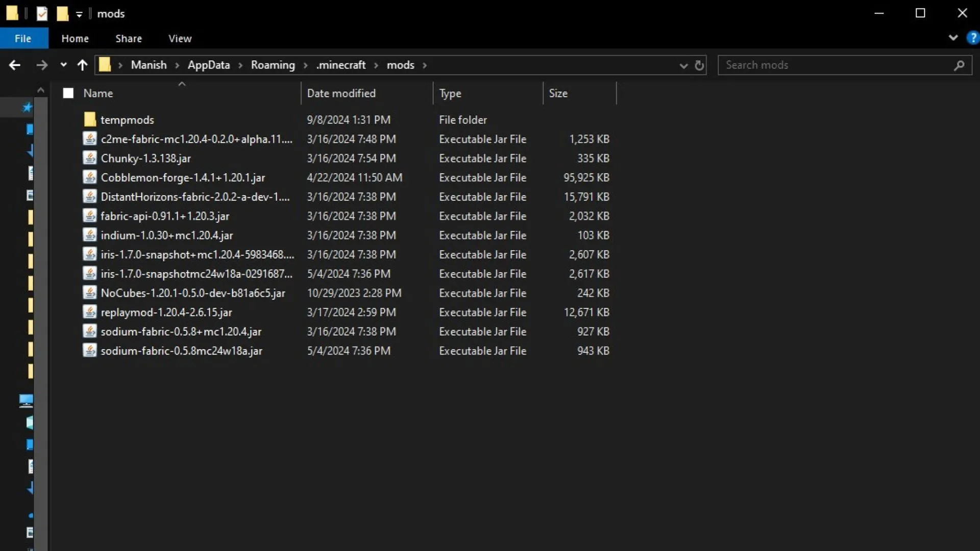Select the sodium-fabric mc24w18a jar icon

point(90,350)
